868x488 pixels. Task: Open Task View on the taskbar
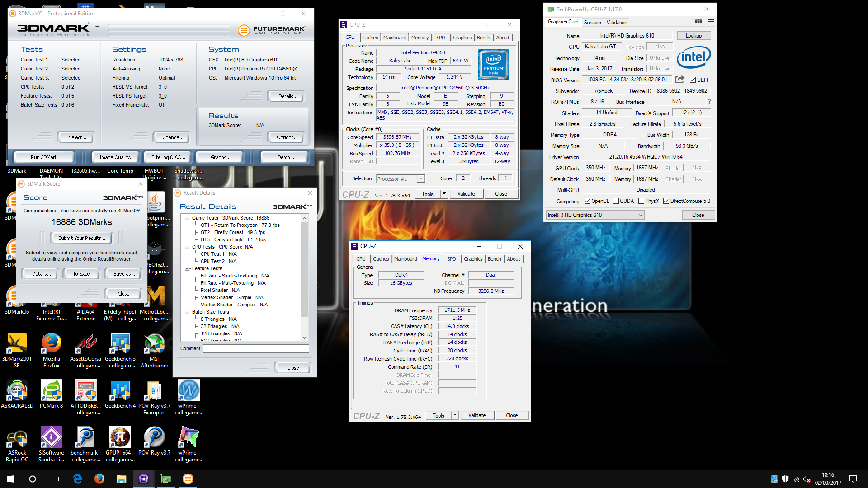click(x=54, y=479)
